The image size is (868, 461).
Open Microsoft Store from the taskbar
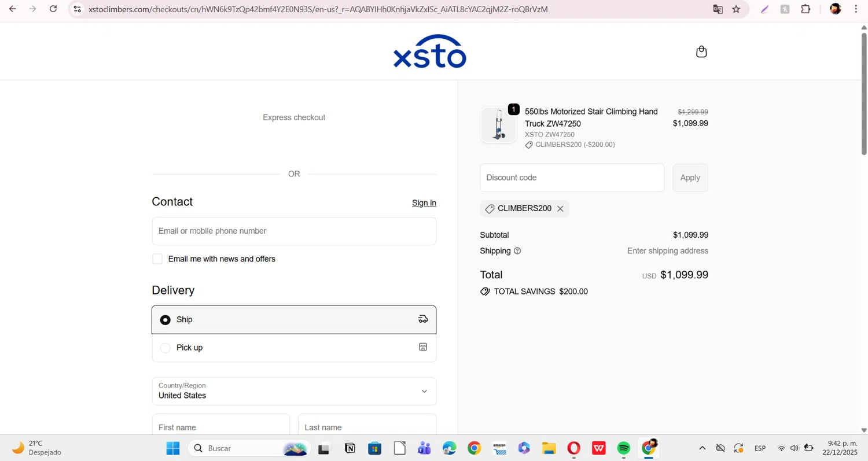(x=374, y=448)
